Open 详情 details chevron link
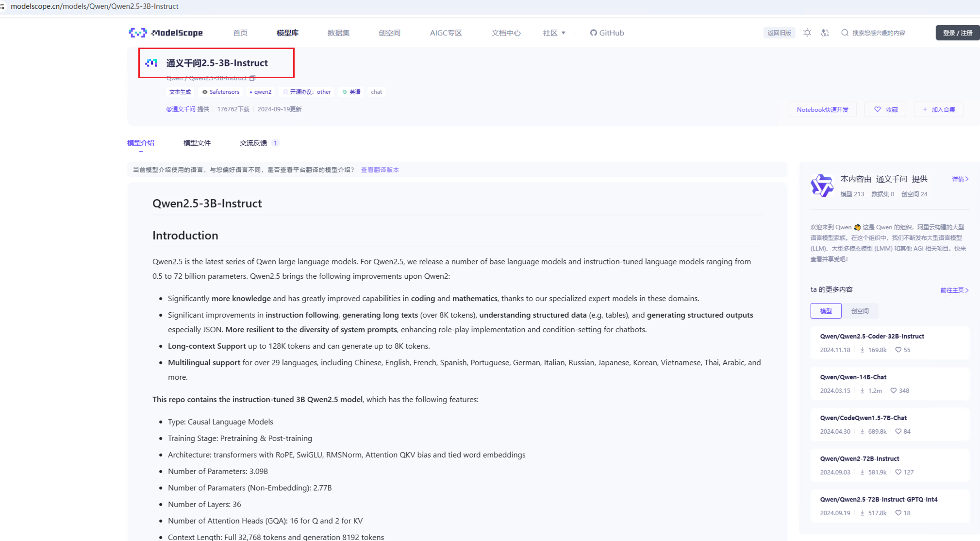 click(960, 179)
